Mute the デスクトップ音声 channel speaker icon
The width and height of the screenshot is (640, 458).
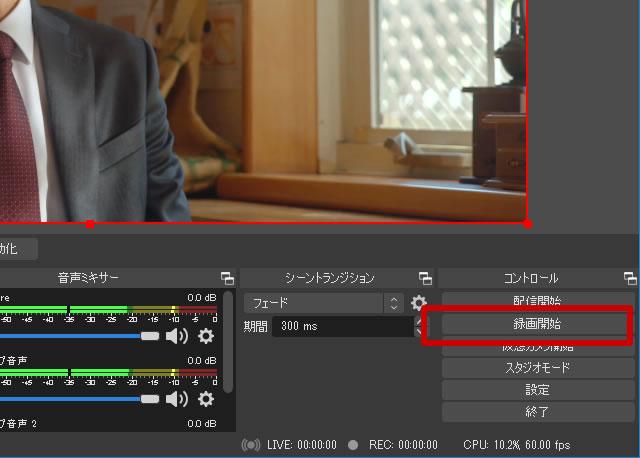point(176,399)
